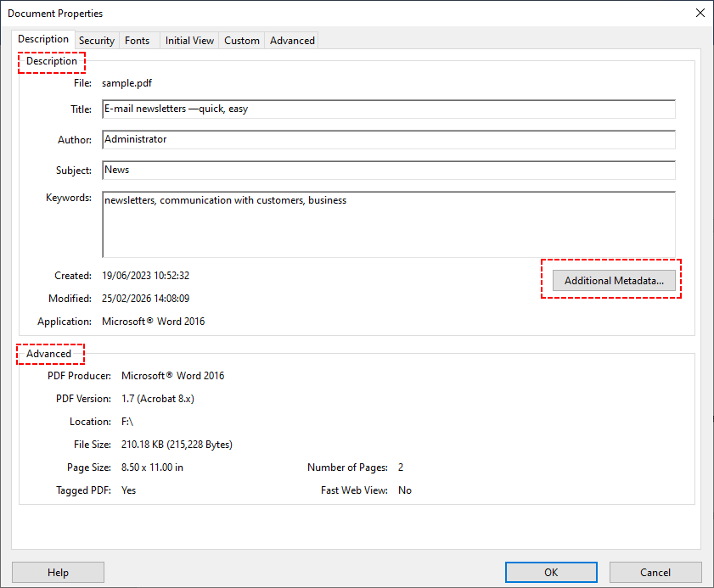Image resolution: width=714 pixels, height=588 pixels.
Task: Click the sample.pdf file name
Action: point(126,82)
